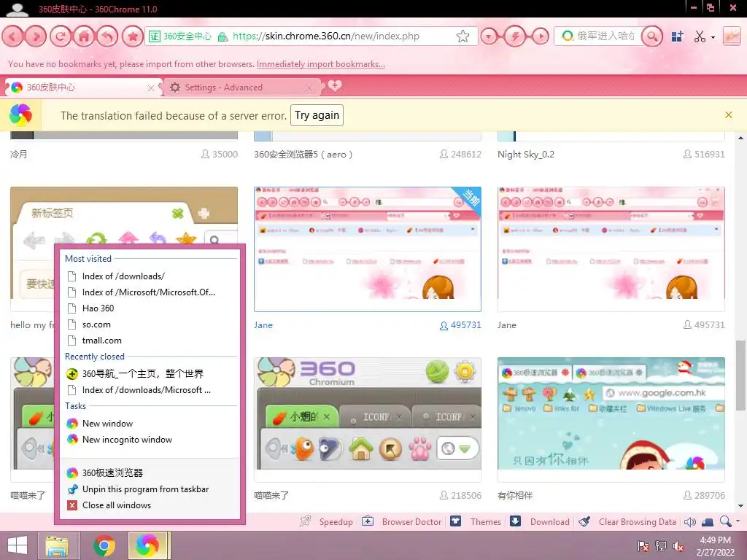Launch 360极速浏览器 from jump list
Viewport: 747px width, 560px height.
click(x=150, y=472)
